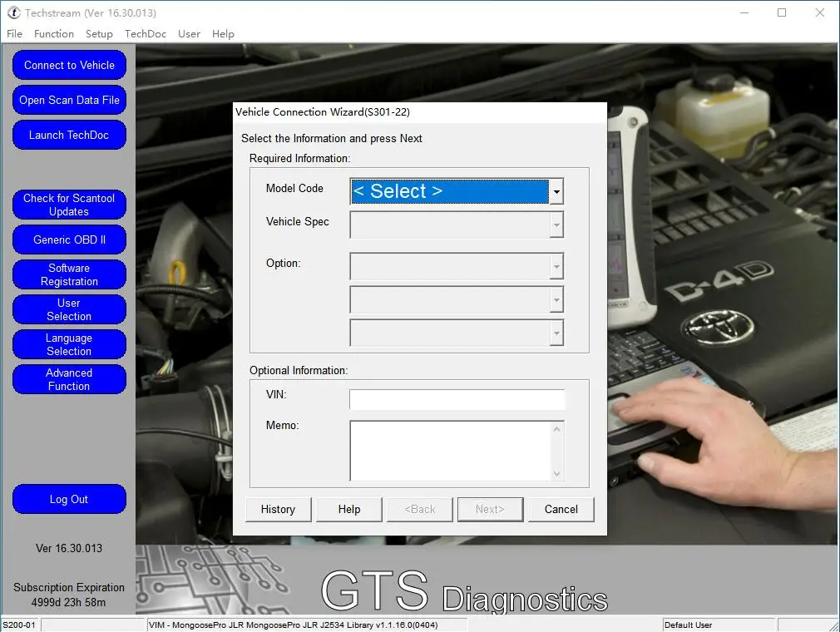840x632 pixels.
Task: Open the Help menu
Action: click(x=223, y=34)
